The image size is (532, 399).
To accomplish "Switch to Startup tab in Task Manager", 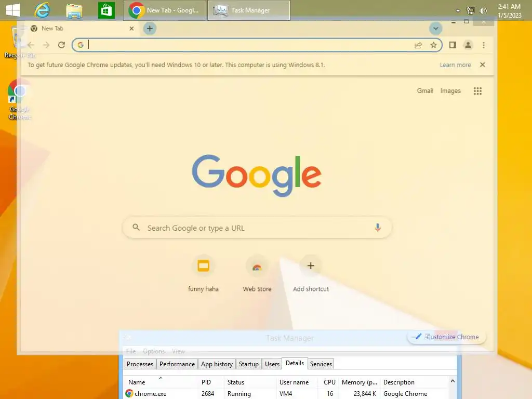I will pos(249,364).
